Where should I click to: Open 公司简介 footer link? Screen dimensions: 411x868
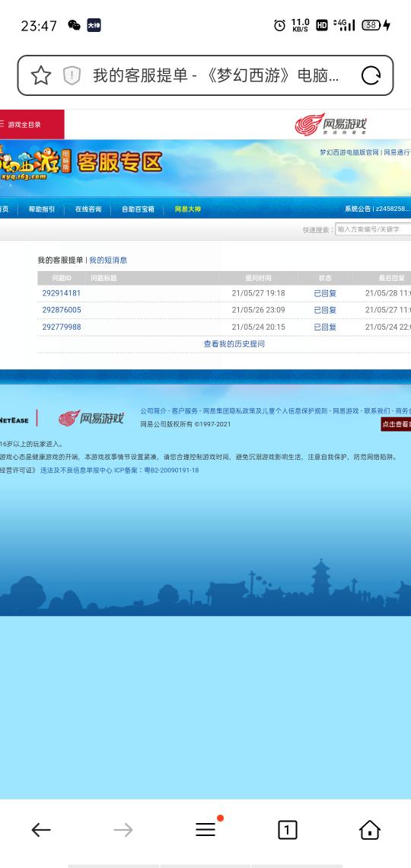(x=153, y=411)
